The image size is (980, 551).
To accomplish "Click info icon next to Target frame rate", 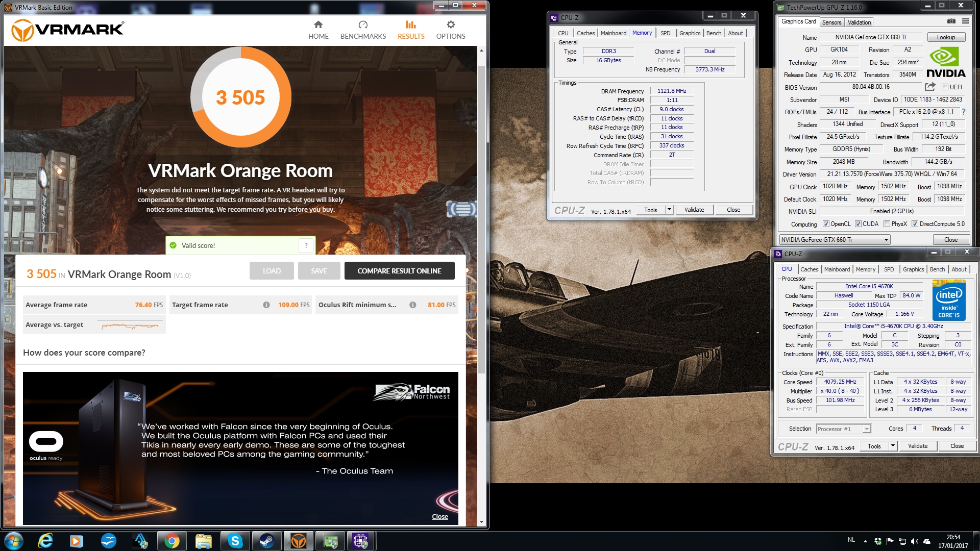I will coord(266,305).
